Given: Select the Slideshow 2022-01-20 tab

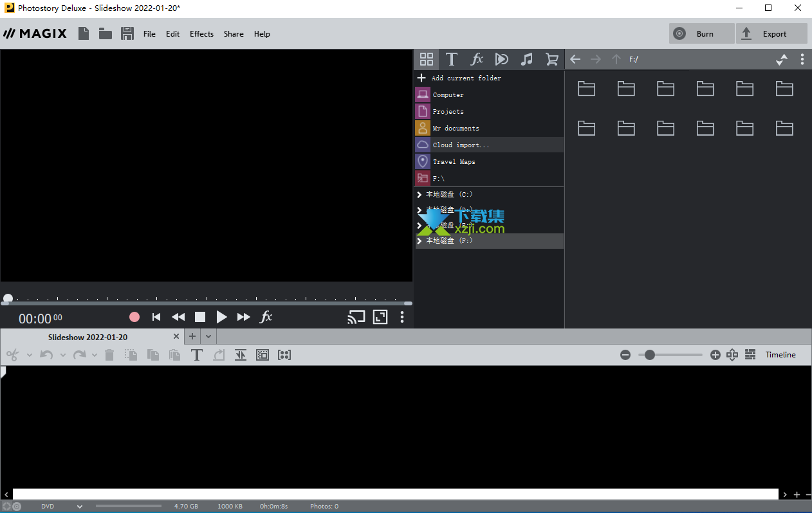Looking at the screenshot, I should 88,337.
